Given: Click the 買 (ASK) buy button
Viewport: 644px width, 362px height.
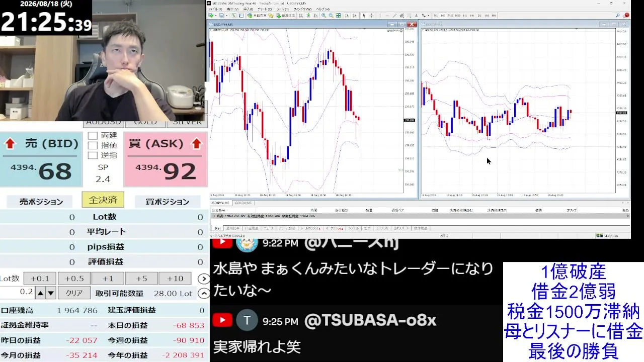Looking at the screenshot, I should tap(166, 159).
